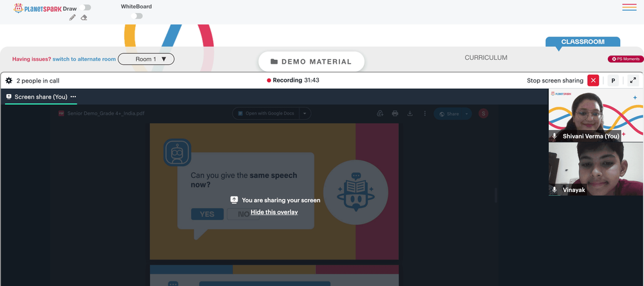Click the P button in call bar
Screen dimensions: 644x286
[x=613, y=81]
